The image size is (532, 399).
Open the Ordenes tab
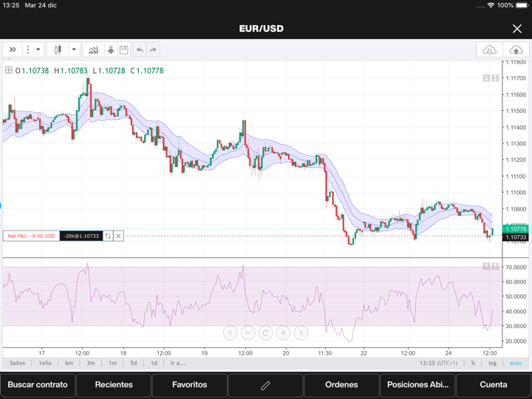341,385
